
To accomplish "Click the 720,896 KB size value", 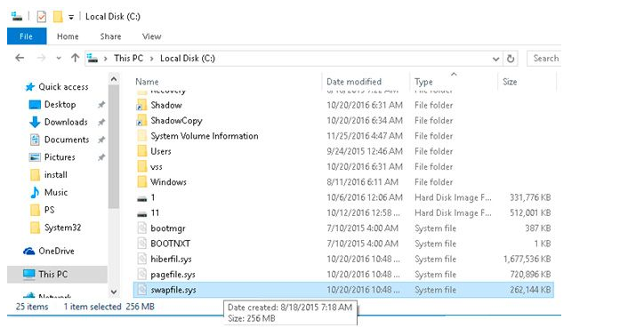I will point(530,275).
